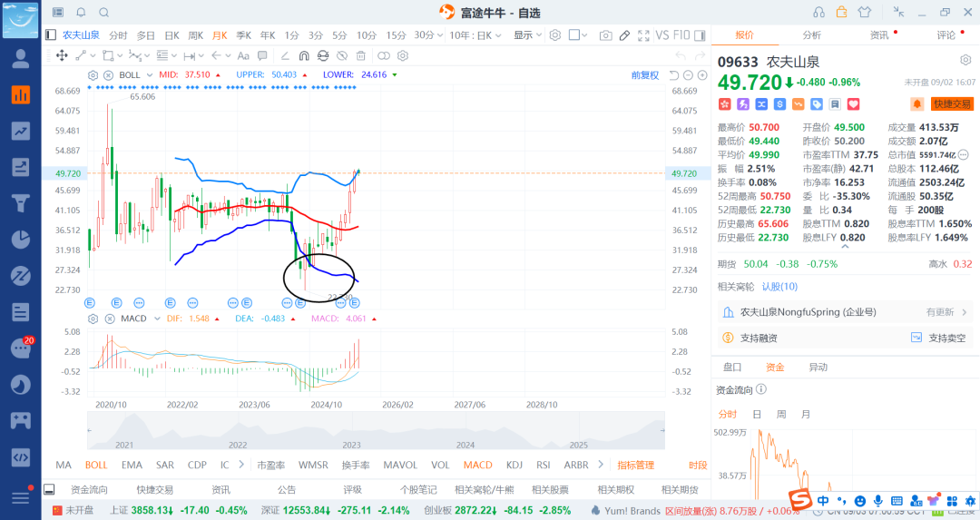The height and width of the screenshot is (520, 980).
Task: Open 农夫山泉NongfuSpring company account row
Action: [845, 312]
